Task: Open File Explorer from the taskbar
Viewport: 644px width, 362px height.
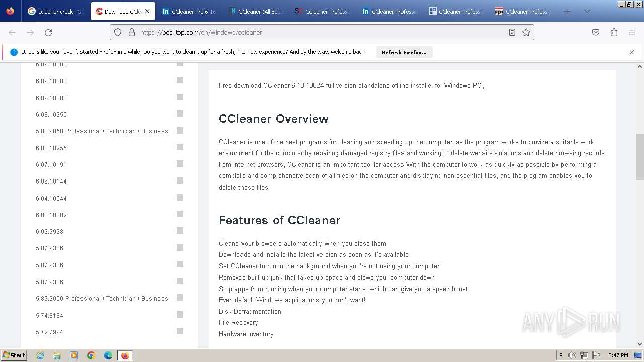Action: pyautogui.click(x=57, y=355)
